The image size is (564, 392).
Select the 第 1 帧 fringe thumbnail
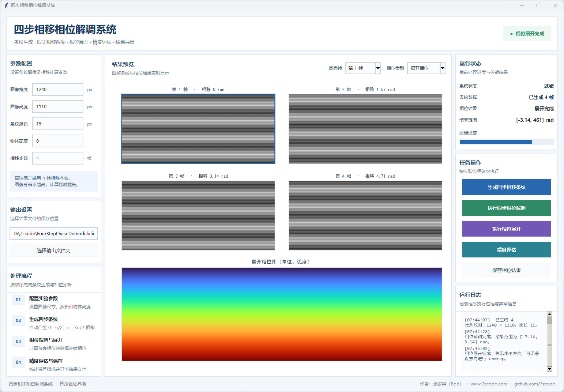tap(198, 129)
